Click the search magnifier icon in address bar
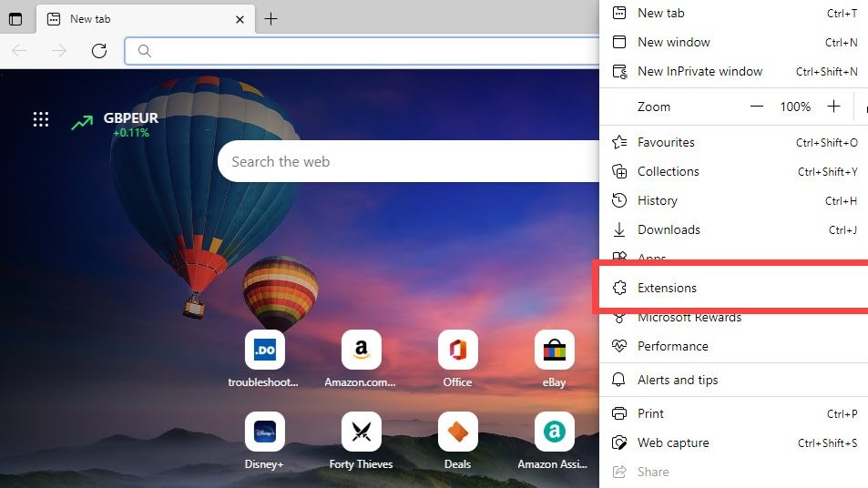The image size is (868, 488). tap(145, 51)
